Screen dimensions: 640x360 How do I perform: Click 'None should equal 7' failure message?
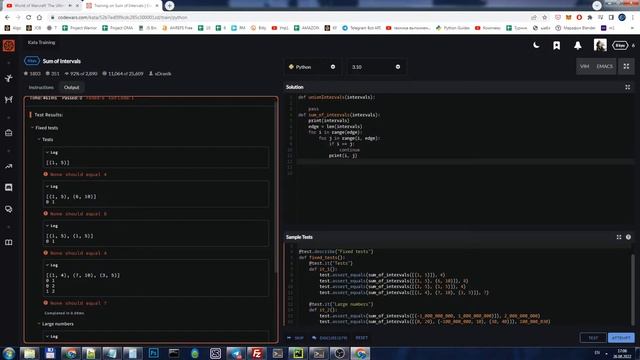click(x=78, y=303)
